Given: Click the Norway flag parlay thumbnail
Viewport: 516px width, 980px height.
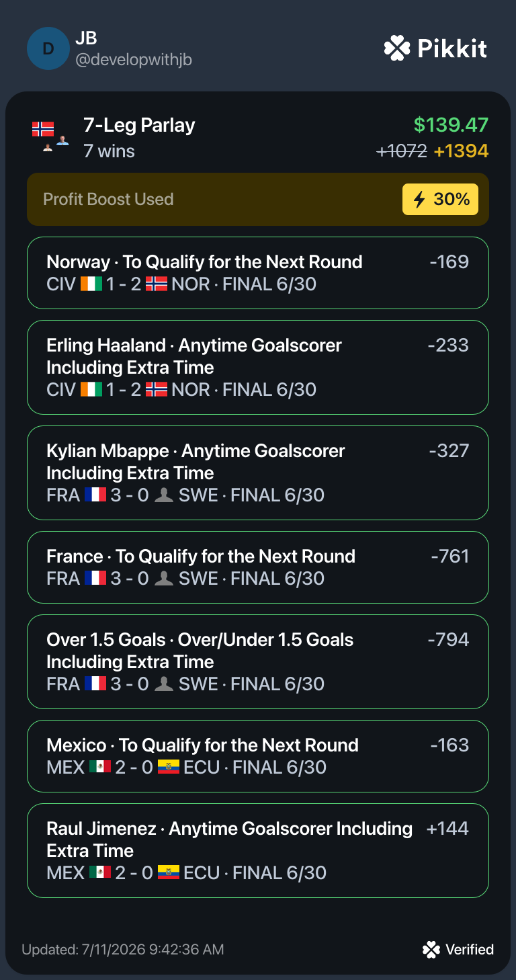Looking at the screenshot, I should pyautogui.click(x=43, y=129).
